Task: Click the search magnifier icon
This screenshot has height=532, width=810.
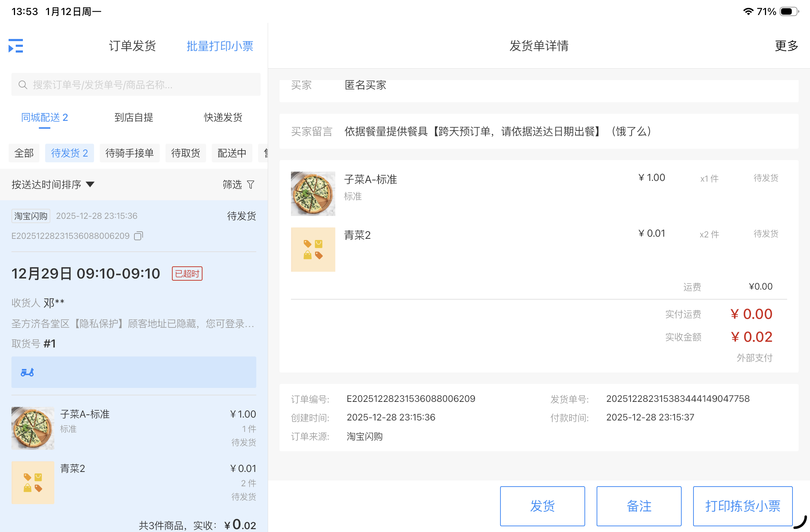Action: (23, 85)
